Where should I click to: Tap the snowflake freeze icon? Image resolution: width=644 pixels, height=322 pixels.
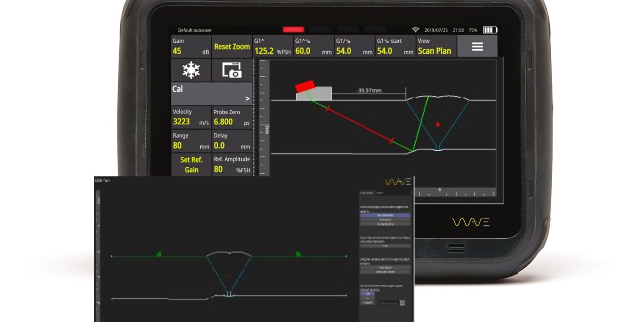[x=191, y=70]
